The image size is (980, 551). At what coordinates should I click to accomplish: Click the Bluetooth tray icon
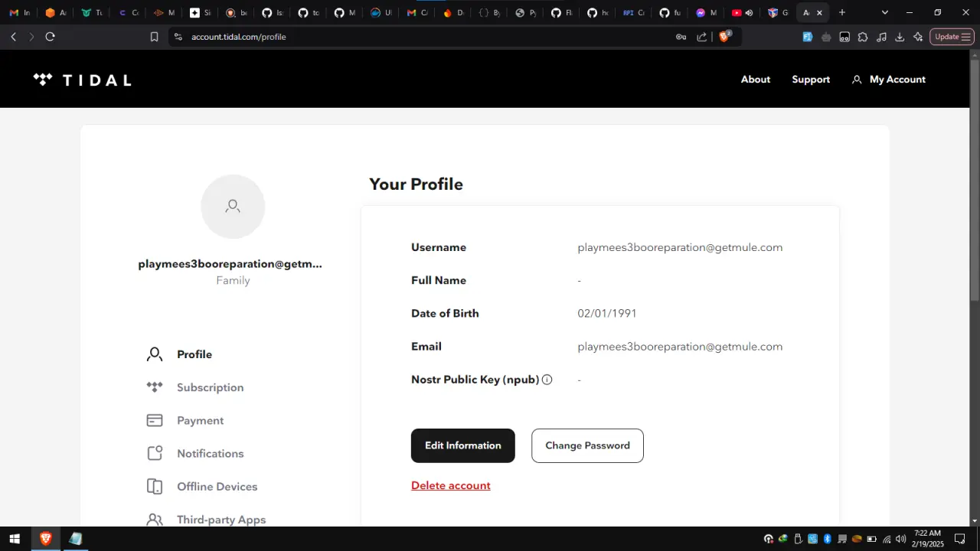pyautogui.click(x=828, y=539)
